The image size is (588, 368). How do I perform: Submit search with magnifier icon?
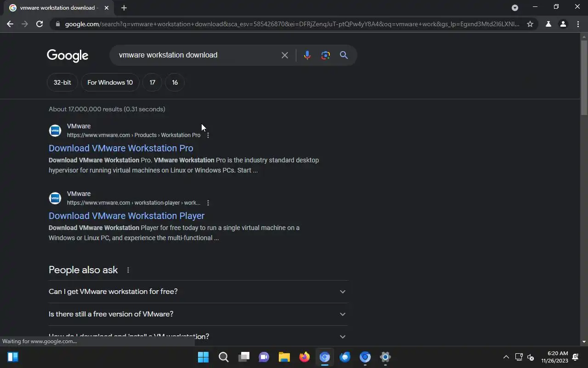(x=344, y=55)
